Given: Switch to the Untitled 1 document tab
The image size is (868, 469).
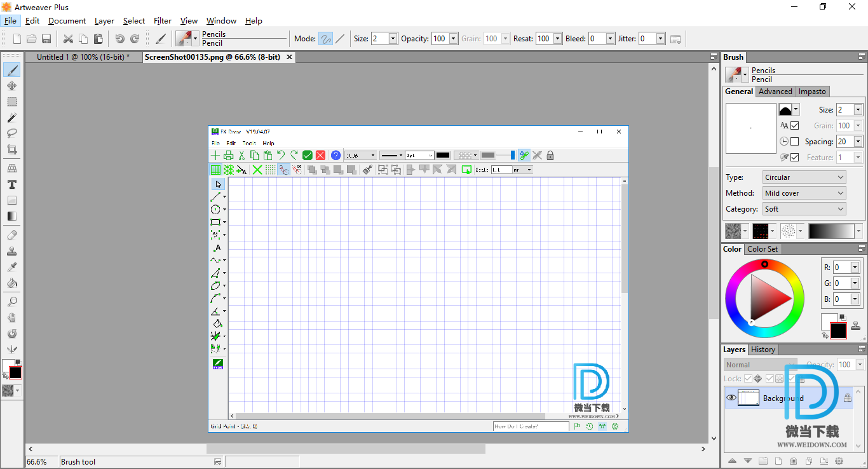Looking at the screenshot, I should [x=83, y=57].
